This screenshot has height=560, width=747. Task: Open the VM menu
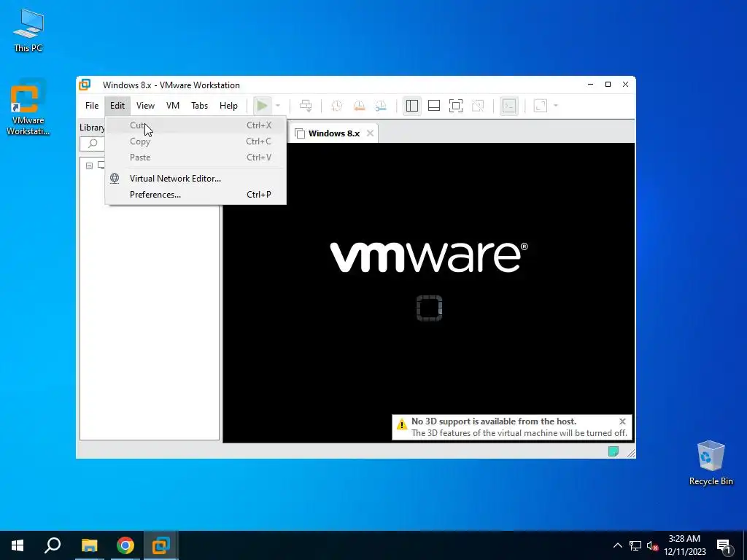coord(172,106)
